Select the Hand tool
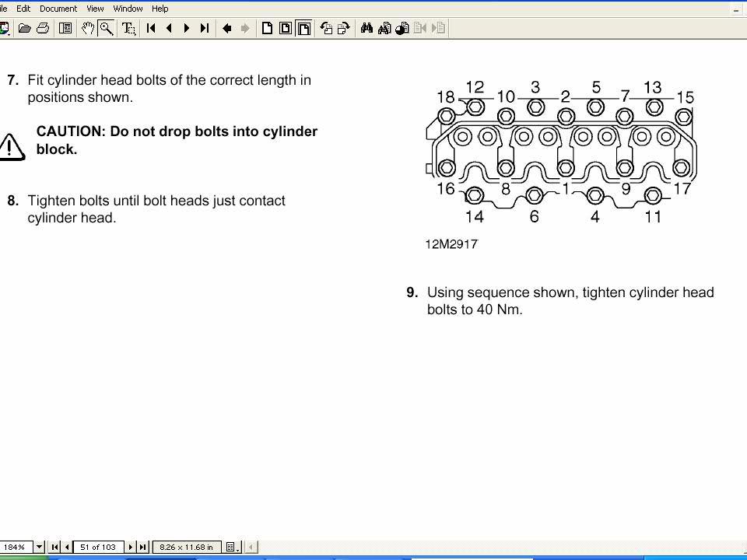The width and height of the screenshot is (747, 560). click(88, 29)
